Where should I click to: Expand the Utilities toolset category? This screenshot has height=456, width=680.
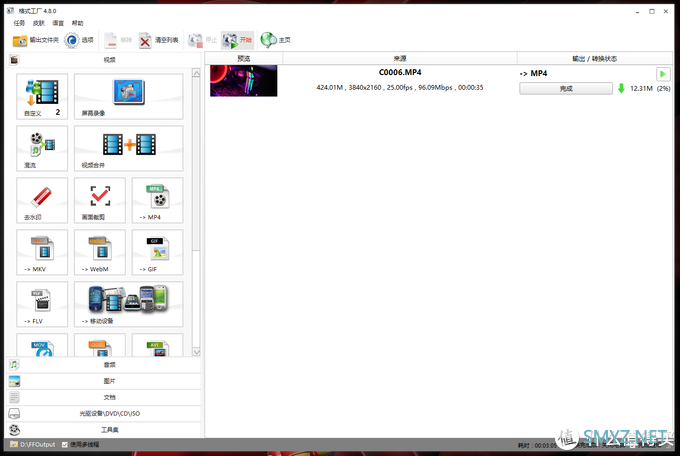coord(104,430)
